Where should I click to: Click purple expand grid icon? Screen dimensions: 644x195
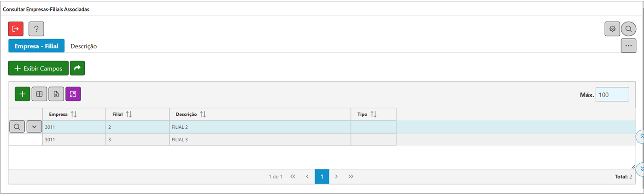[x=73, y=94]
